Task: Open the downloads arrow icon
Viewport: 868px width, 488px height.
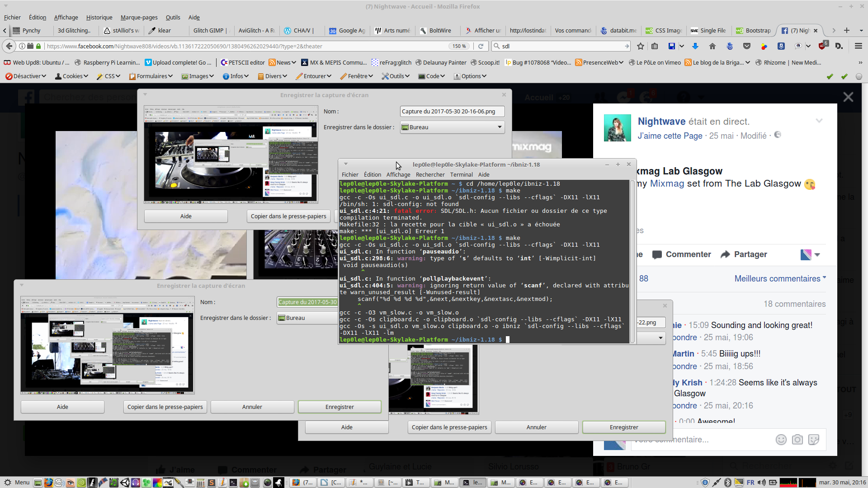Action: [x=695, y=46]
